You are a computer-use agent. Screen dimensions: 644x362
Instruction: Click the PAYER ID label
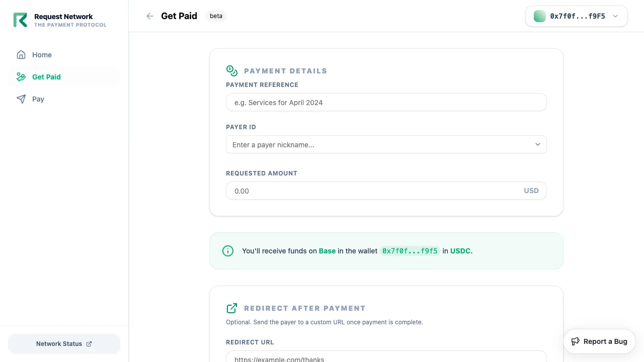click(x=241, y=127)
